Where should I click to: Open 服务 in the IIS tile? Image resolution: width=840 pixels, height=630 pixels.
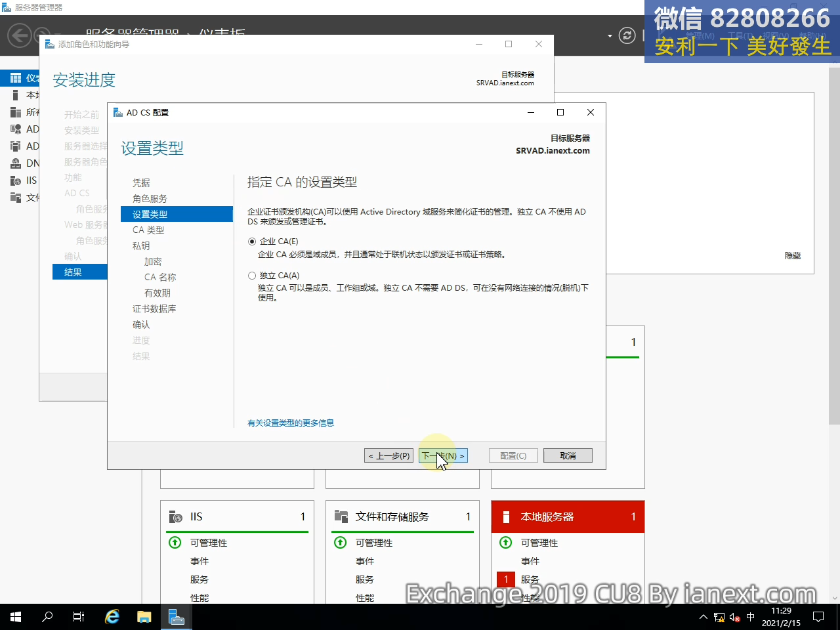click(199, 579)
